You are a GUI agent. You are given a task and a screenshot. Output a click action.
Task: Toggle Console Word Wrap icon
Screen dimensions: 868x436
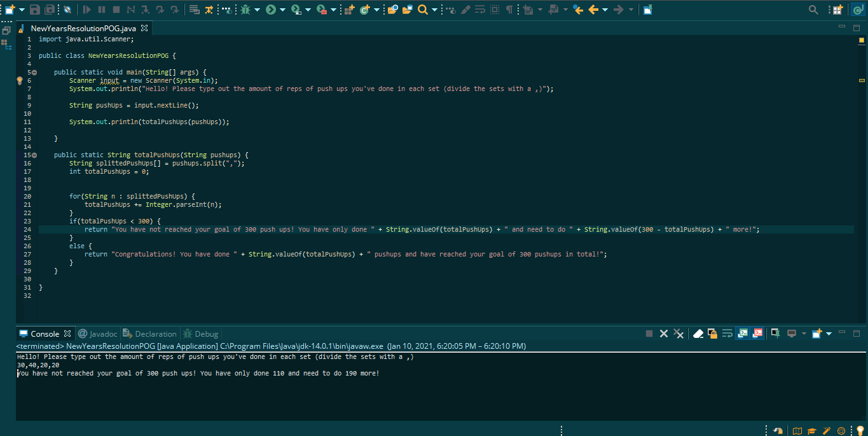click(x=727, y=334)
